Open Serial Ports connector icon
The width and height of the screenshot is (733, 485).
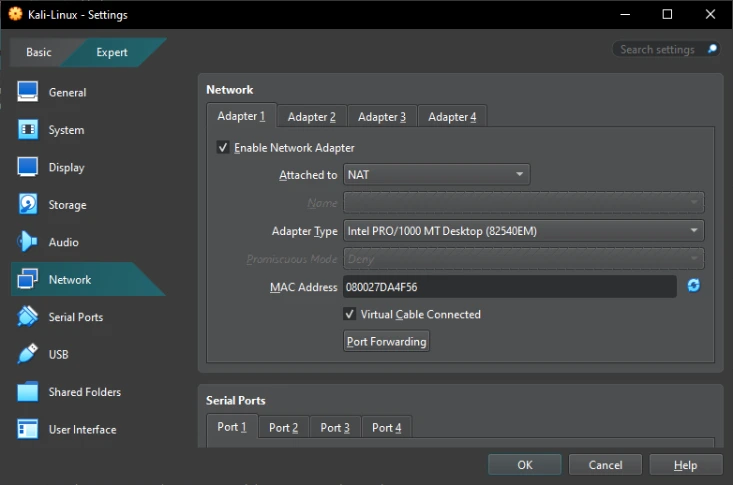28,317
